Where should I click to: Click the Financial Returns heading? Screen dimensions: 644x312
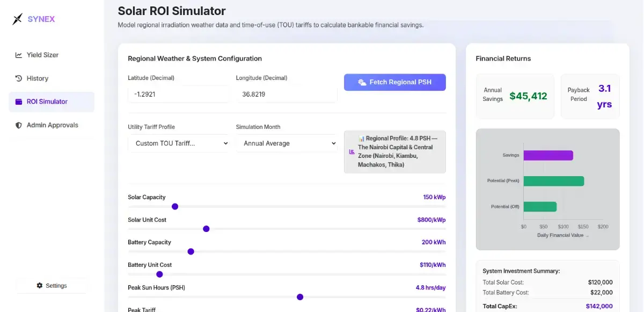click(x=503, y=59)
